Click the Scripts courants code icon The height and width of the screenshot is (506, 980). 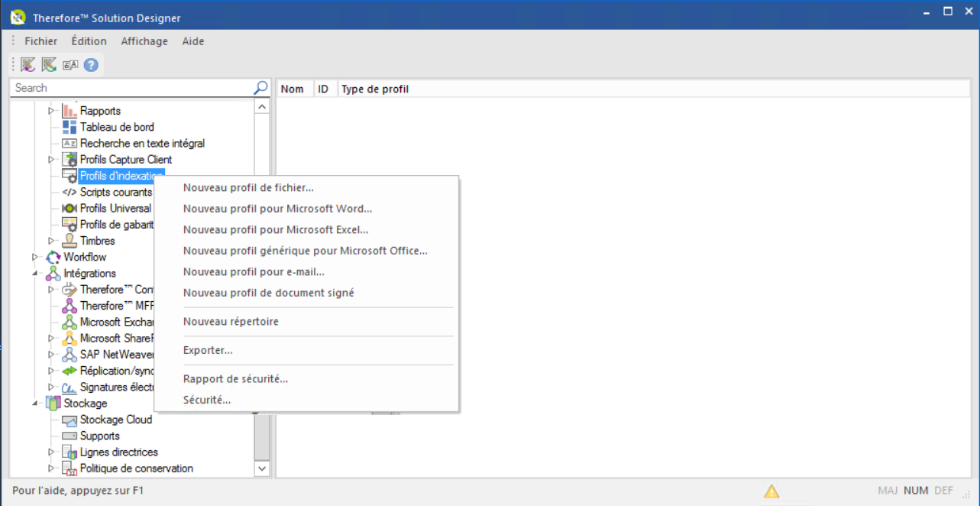point(70,192)
